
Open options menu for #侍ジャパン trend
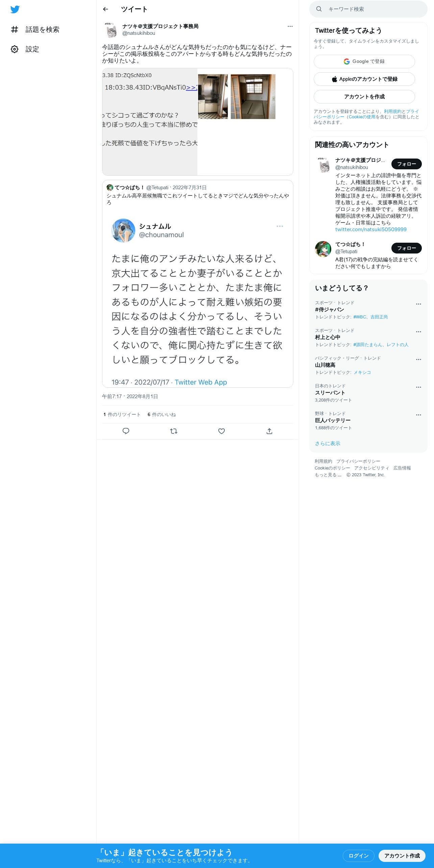pos(418,304)
